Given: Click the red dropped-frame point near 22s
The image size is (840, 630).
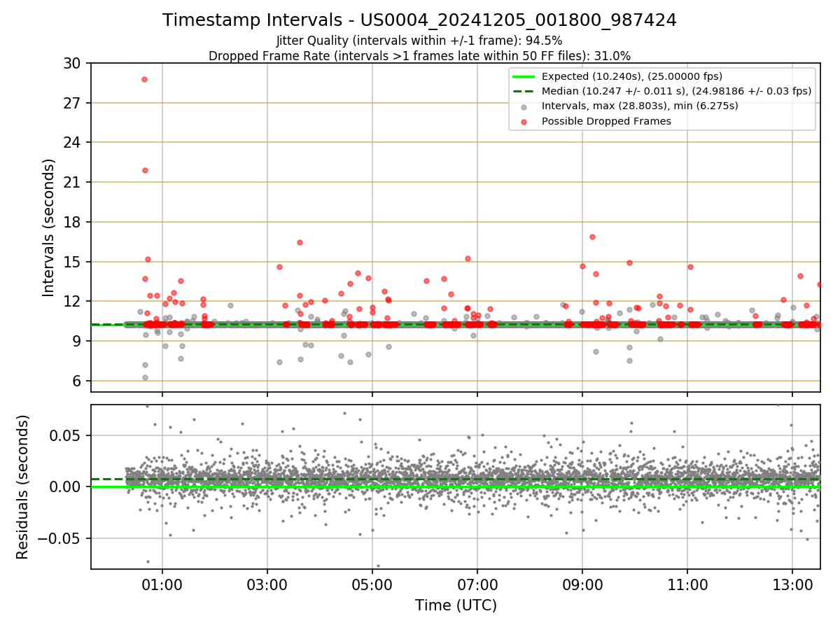Looking at the screenshot, I should click(145, 170).
